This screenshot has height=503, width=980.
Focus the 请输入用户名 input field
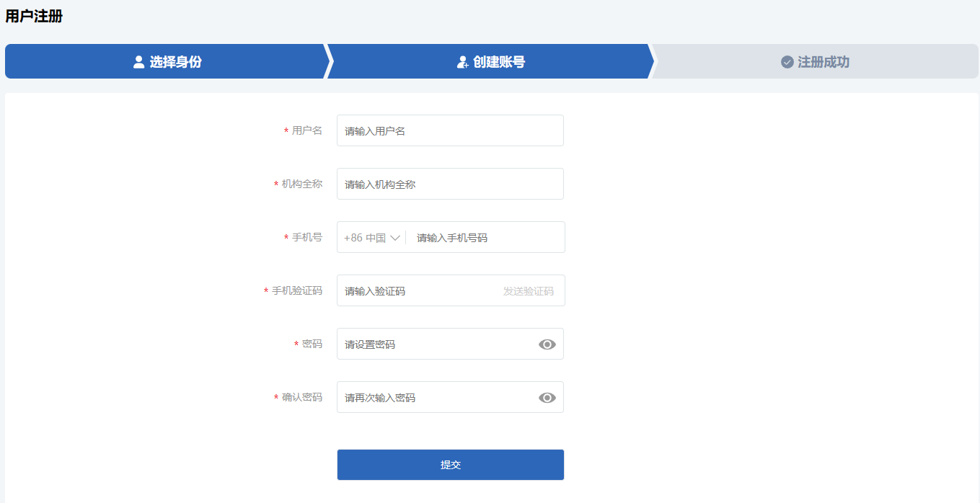pyautogui.click(x=450, y=131)
